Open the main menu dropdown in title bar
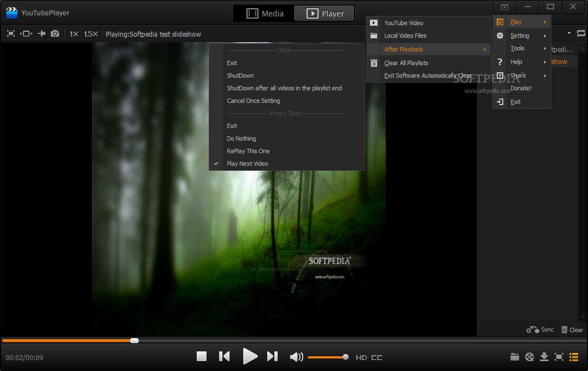Viewport: 588px width, 371px height. click(x=505, y=7)
